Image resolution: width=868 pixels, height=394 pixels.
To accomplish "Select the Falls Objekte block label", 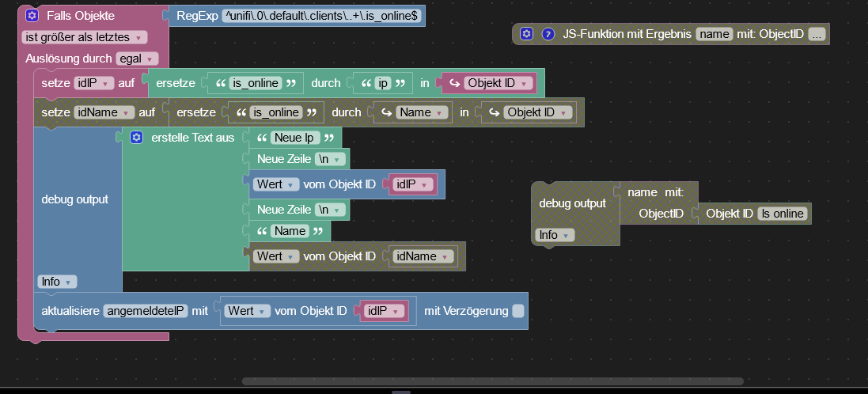I will [81, 16].
